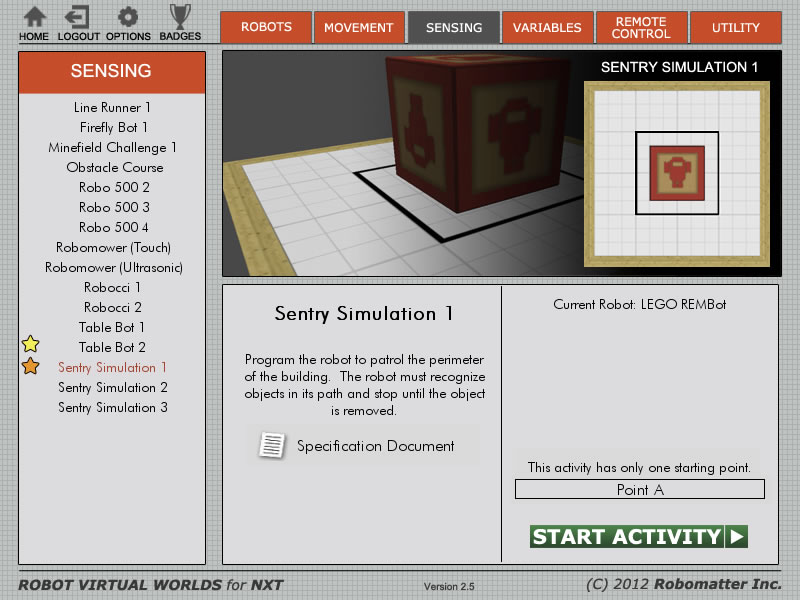Image resolution: width=800 pixels, height=600 pixels.
Task: Select Robo 500 4
Action: click(114, 227)
